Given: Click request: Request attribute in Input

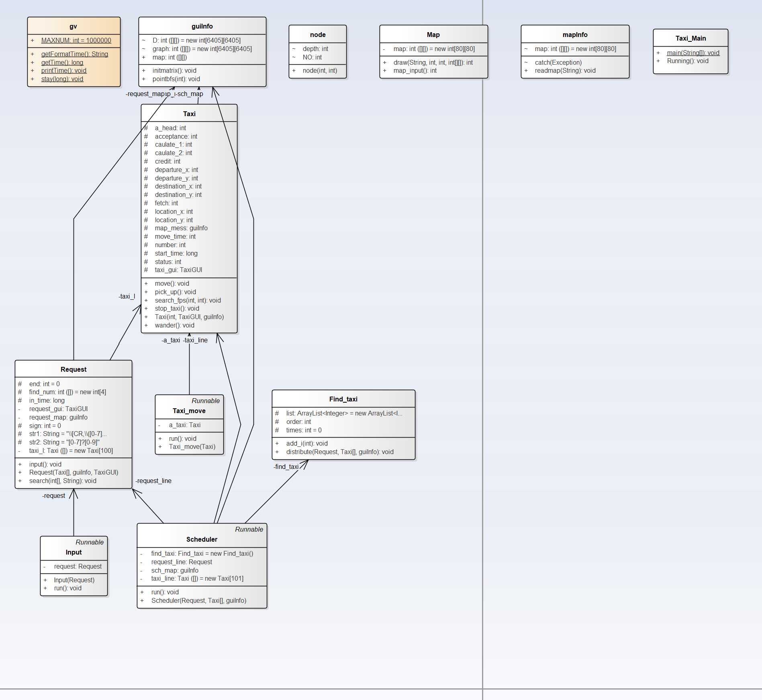Looking at the screenshot, I should click(78, 566).
